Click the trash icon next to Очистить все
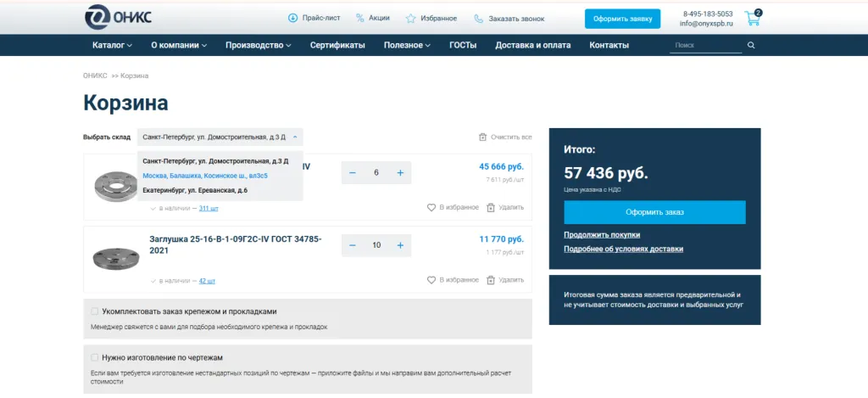The image size is (868, 398). click(482, 137)
